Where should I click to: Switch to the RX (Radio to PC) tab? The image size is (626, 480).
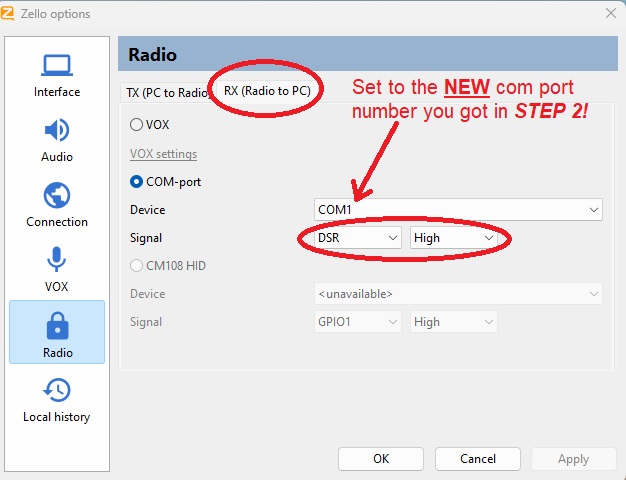pyautogui.click(x=267, y=91)
